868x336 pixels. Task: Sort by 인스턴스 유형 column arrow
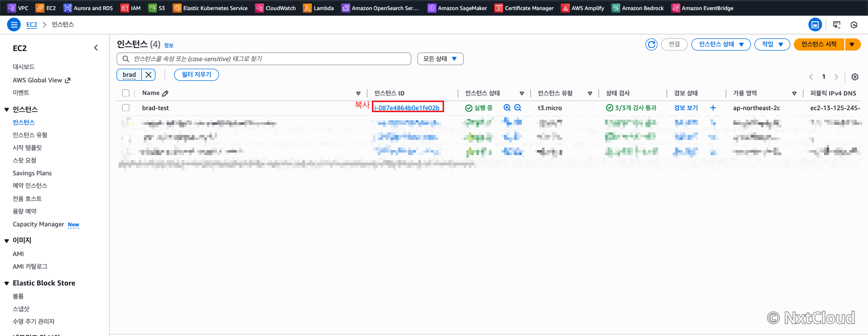(x=590, y=93)
